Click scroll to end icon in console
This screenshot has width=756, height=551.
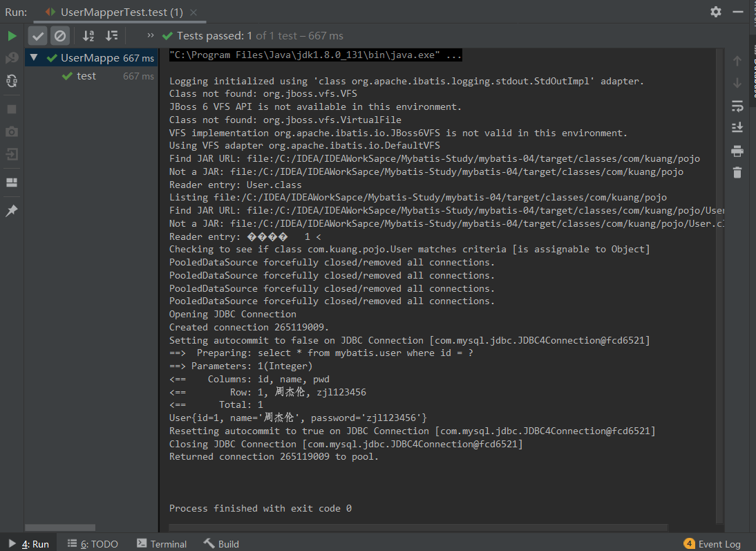click(737, 127)
